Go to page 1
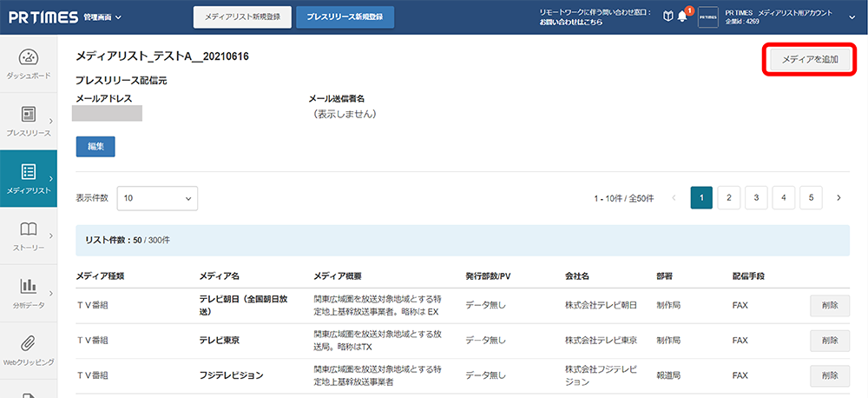The image size is (868, 398). point(701,197)
